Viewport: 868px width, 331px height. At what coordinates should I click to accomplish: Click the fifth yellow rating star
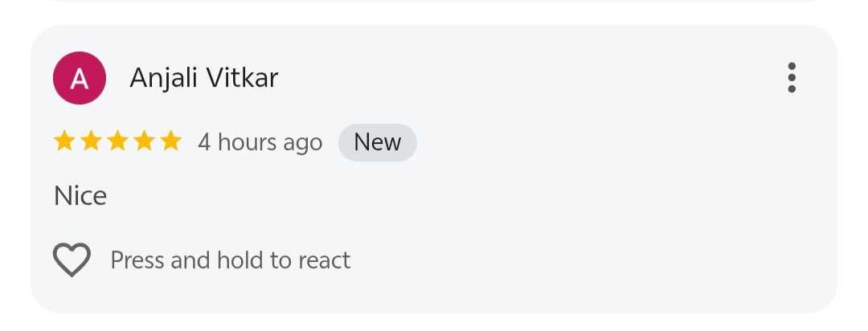[x=170, y=142]
